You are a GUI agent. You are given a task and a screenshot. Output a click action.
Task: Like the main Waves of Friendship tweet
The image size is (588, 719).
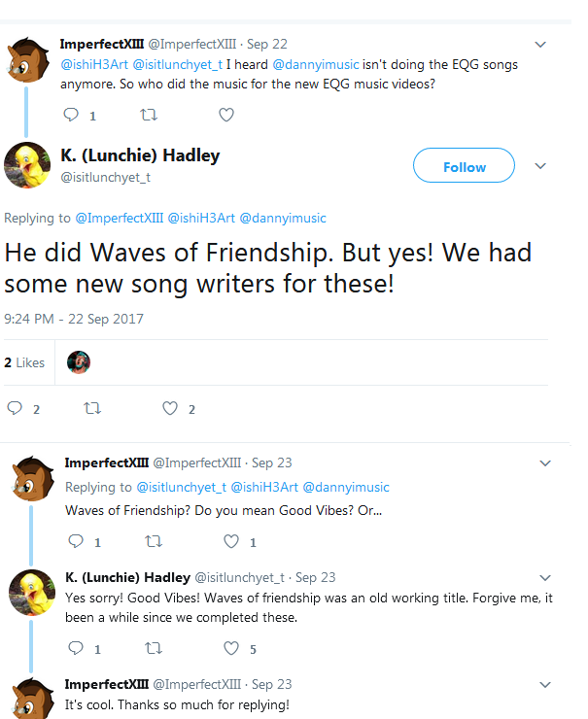171,409
